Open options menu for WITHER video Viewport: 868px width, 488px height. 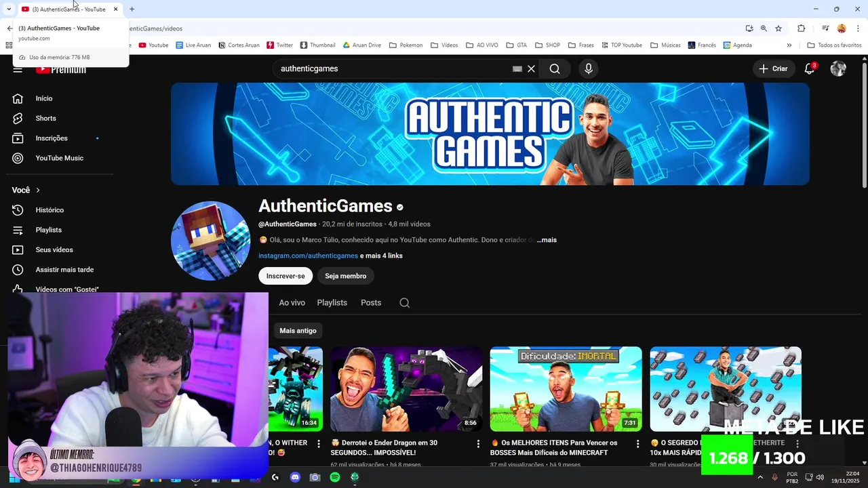(319, 444)
